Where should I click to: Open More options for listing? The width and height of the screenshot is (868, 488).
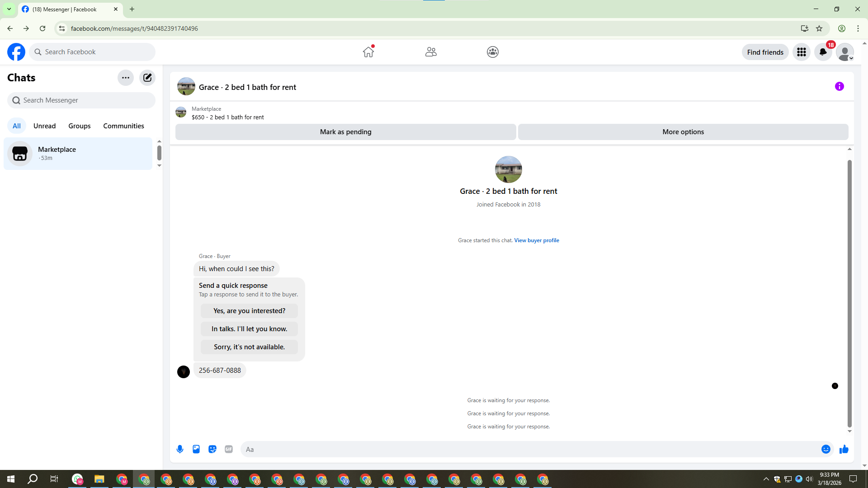coord(683,132)
